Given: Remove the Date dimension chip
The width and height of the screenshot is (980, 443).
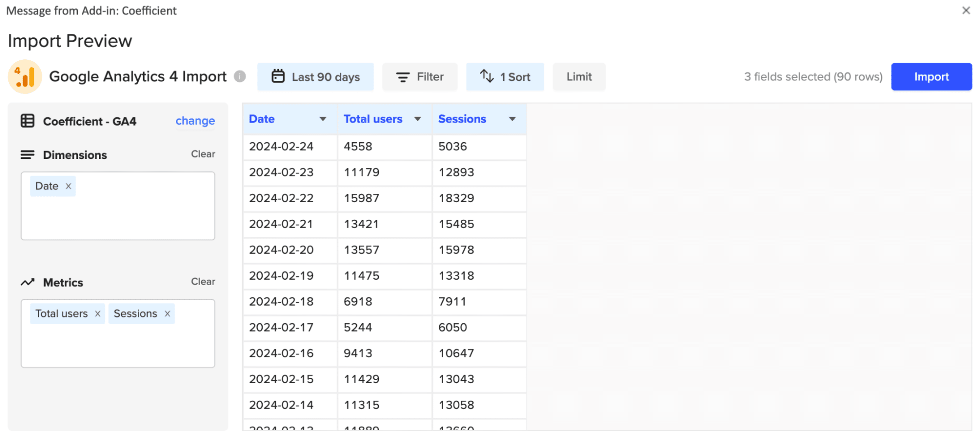Looking at the screenshot, I should click(x=69, y=186).
